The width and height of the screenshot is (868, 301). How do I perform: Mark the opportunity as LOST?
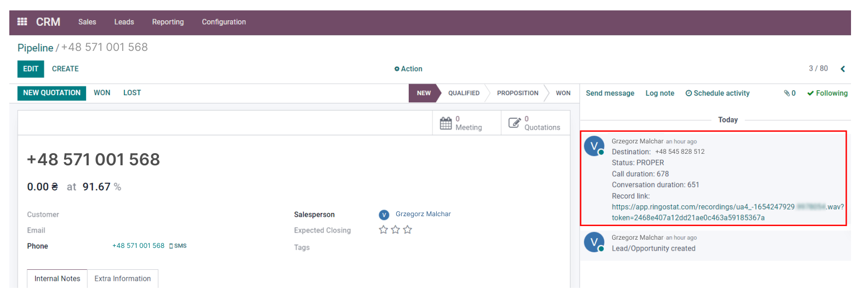[x=132, y=93]
